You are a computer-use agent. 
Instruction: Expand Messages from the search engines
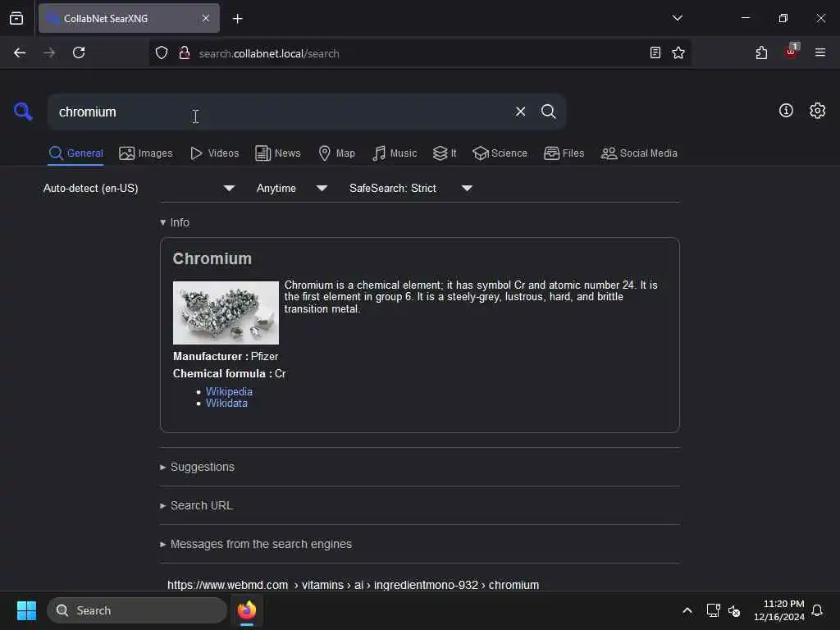(256, 545)
